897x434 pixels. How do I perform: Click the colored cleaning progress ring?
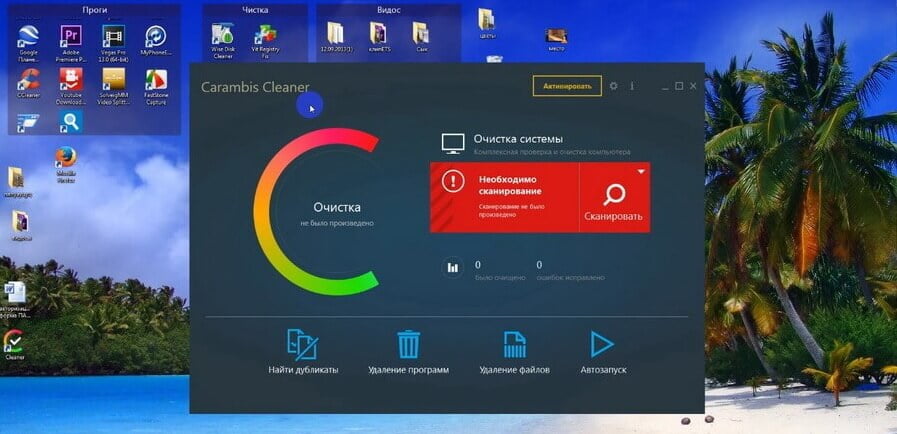(x=316, y=212)
